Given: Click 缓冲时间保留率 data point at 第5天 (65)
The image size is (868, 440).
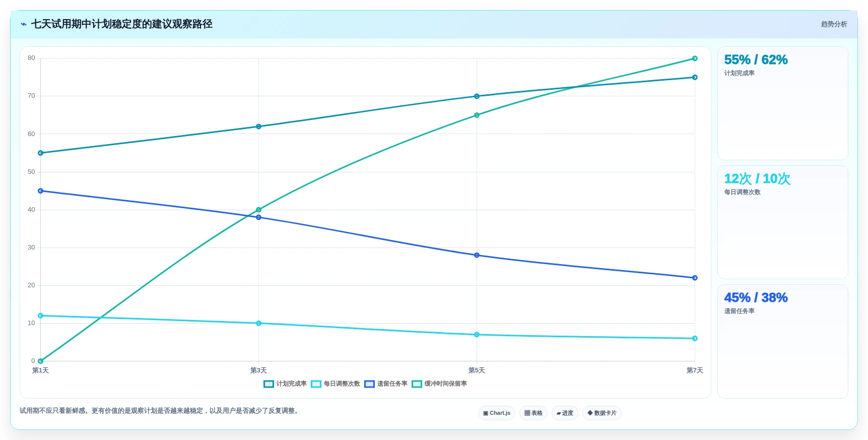Looking at the screenshot, I should click(x=477, y=115).
